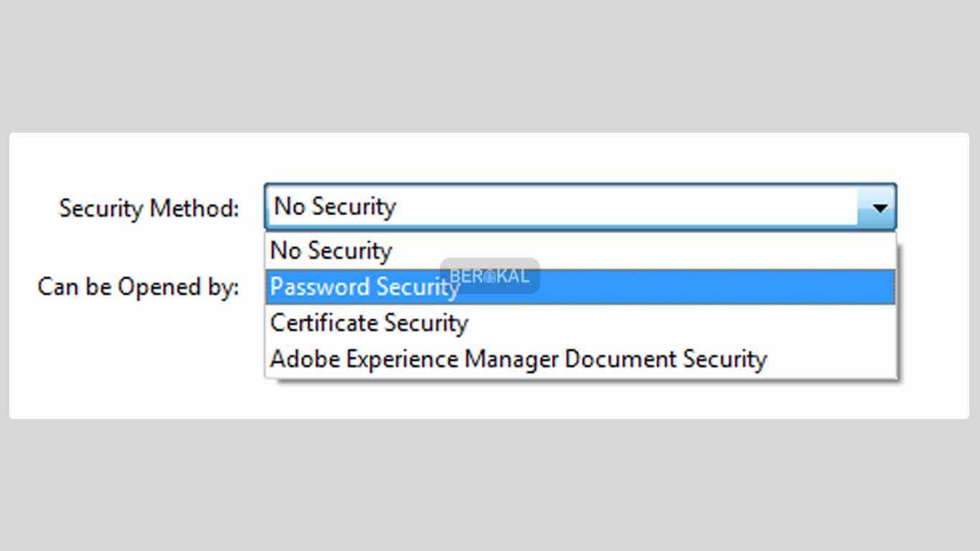Select Password Security from the list
The image size is (980, 551).
click(x=580, y=287)
